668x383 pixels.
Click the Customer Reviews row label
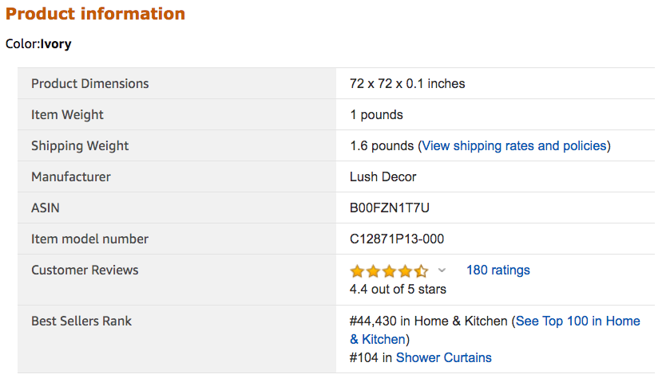coord(85,270)
